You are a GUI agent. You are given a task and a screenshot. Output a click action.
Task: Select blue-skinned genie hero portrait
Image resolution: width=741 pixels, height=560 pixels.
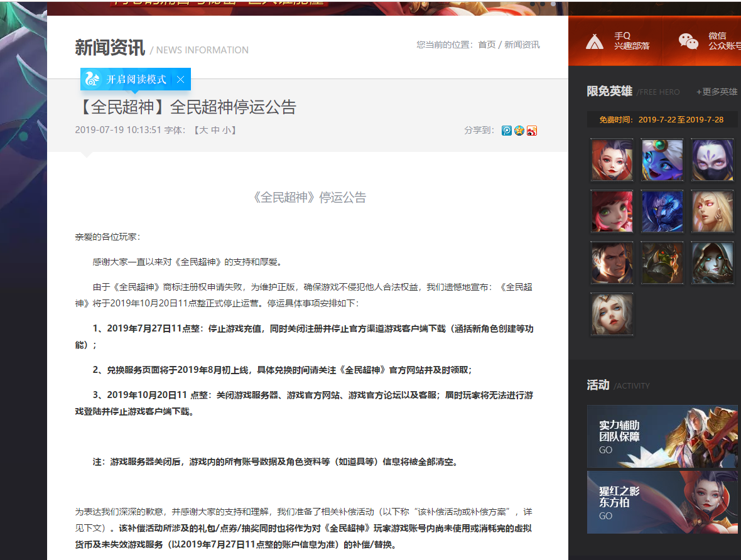tap(662, 159)
